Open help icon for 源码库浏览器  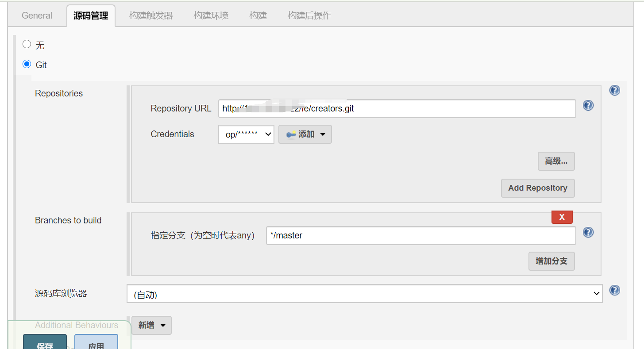coord(614,290)
